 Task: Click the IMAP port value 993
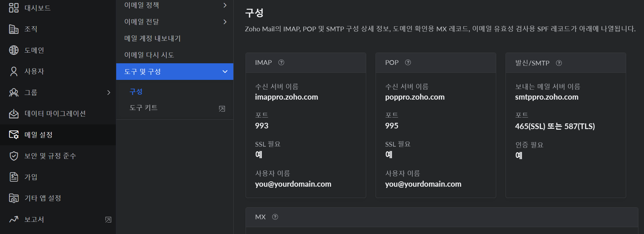click(262, 126)
